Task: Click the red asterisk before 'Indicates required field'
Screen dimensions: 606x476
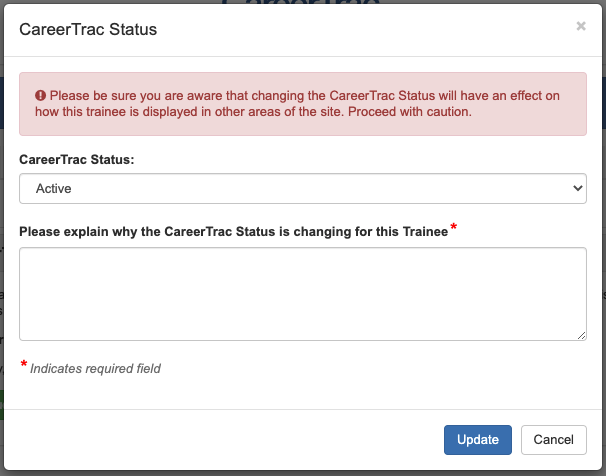Action: pos(23,366)
